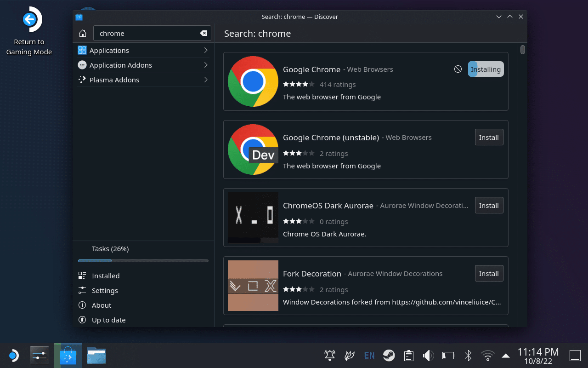
Task: Click the 414 ratings text
Action: click(338, 84)
